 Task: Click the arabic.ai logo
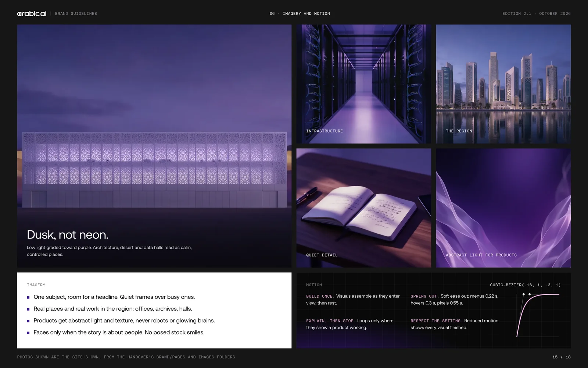32,14
